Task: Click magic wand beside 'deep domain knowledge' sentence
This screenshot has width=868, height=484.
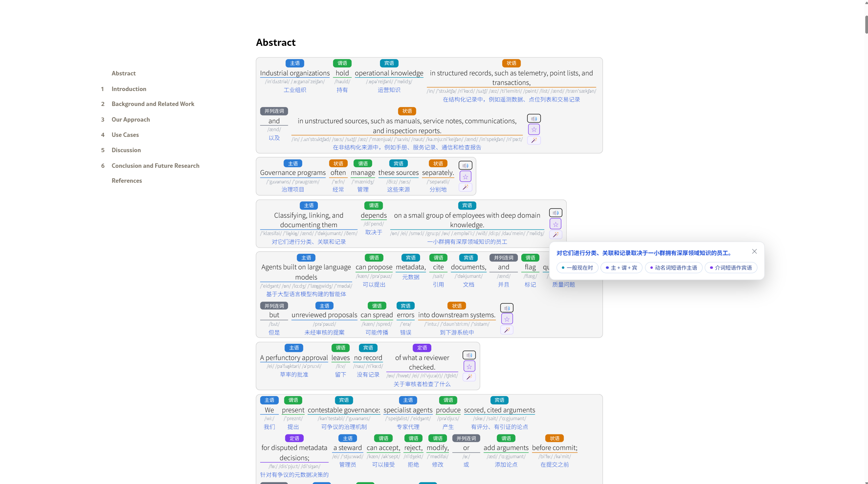Action: tap(556, 235)
